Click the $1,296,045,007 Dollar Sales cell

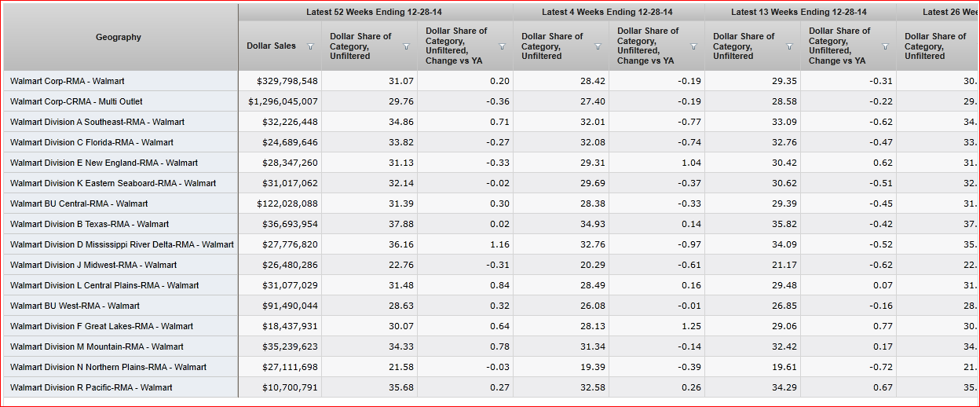[283, 101]
